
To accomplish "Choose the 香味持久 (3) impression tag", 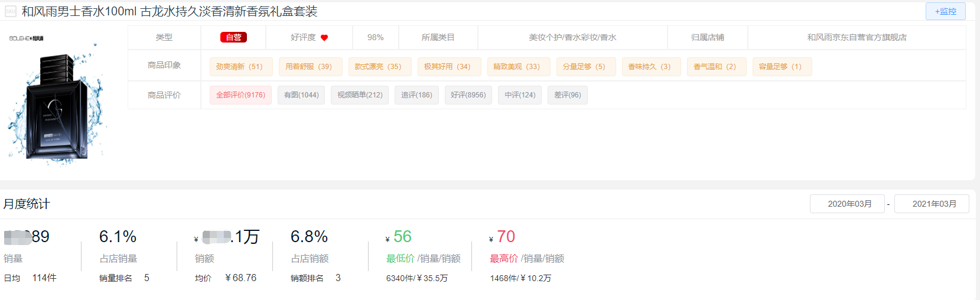I will [649, 67].
